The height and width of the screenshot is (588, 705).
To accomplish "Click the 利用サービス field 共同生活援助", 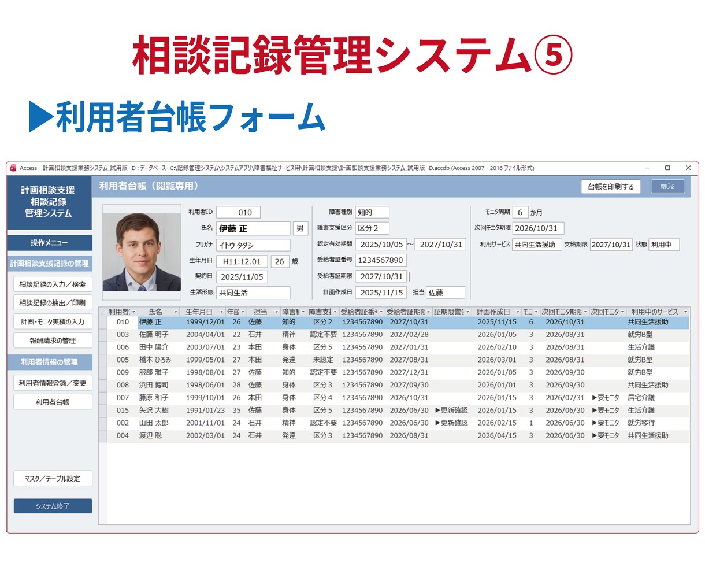I will [537, 245].
